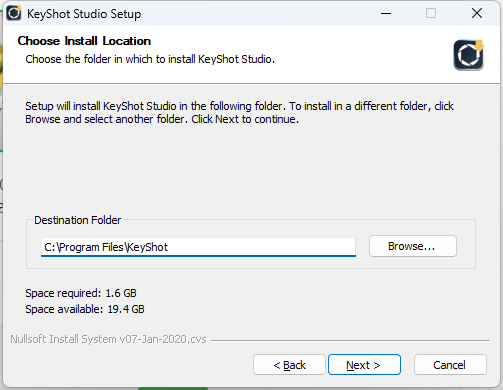Screen dimensions: 503x390
Task: Click the KeyShot Studio logo in the header
Action: click(x=469, y=55)
